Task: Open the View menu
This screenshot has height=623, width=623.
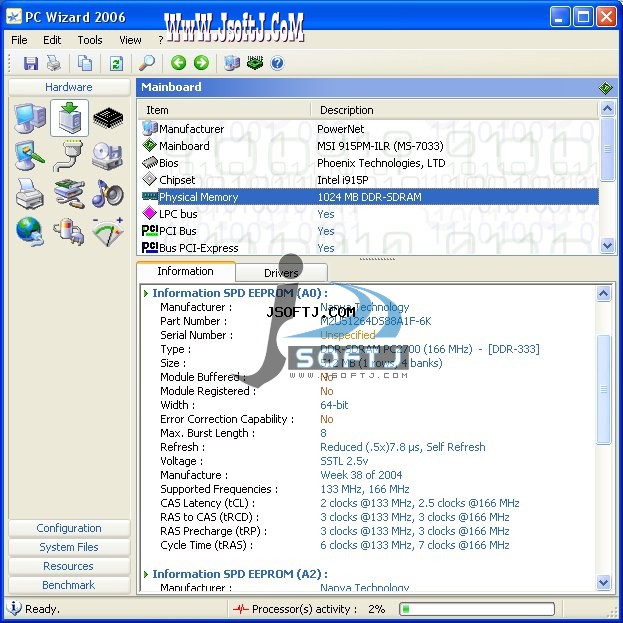Action: tap(130, 40)
